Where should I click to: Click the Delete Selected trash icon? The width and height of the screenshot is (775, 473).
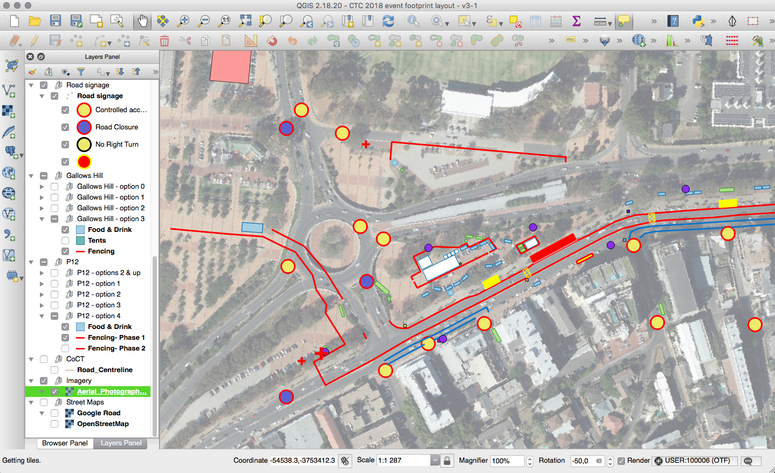(x=164, y=41)
